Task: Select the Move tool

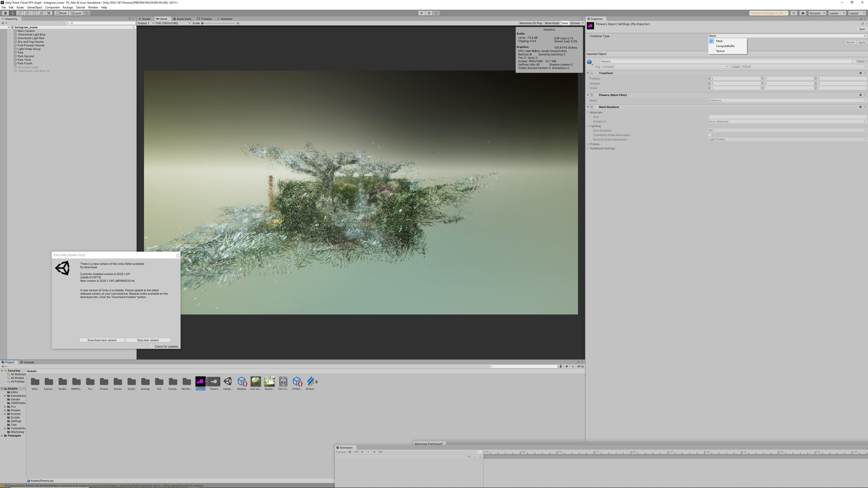Action: tap(12, 13)
